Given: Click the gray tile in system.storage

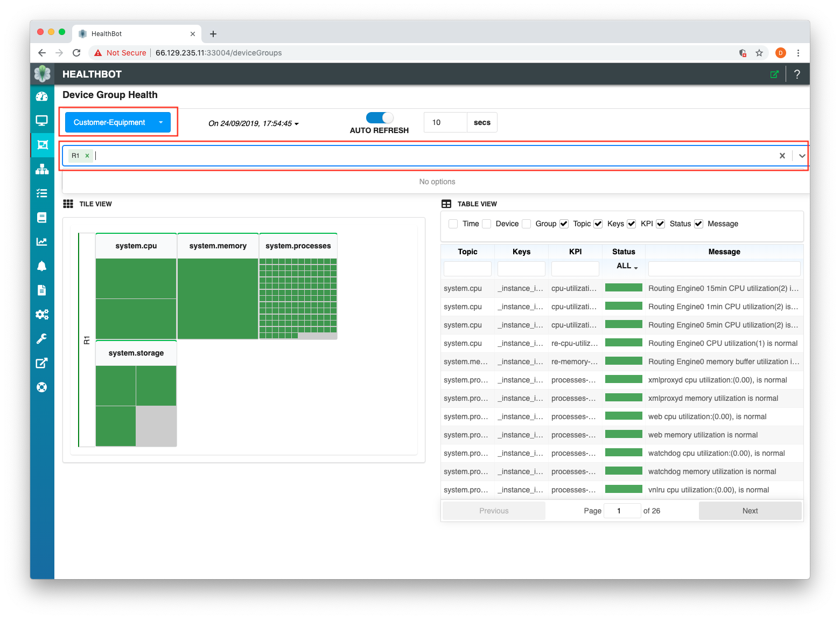Looking at the screenshot, I should click(x=156, y=426).
